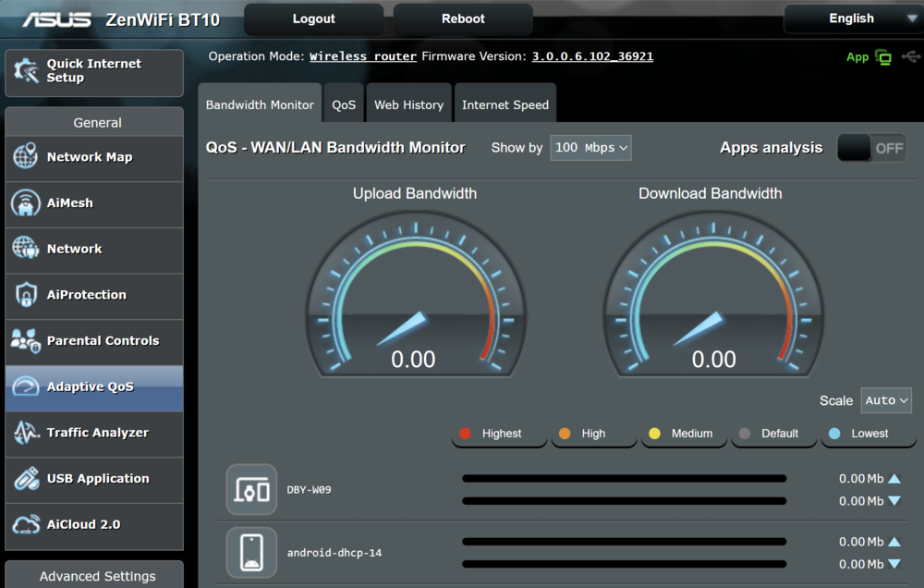
Task: Click the android-dhcp-14 download bandwidth bar
Action: (x=624, y=564)
